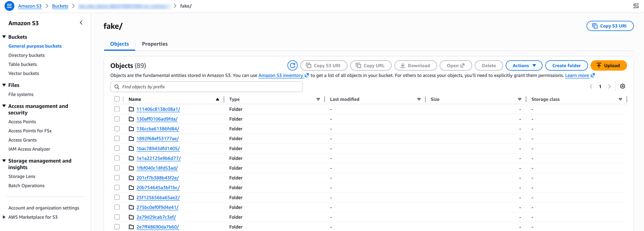Click folder icon of 201cf7b388b43f2e/

pyautogui.click(x=131, y=178)
